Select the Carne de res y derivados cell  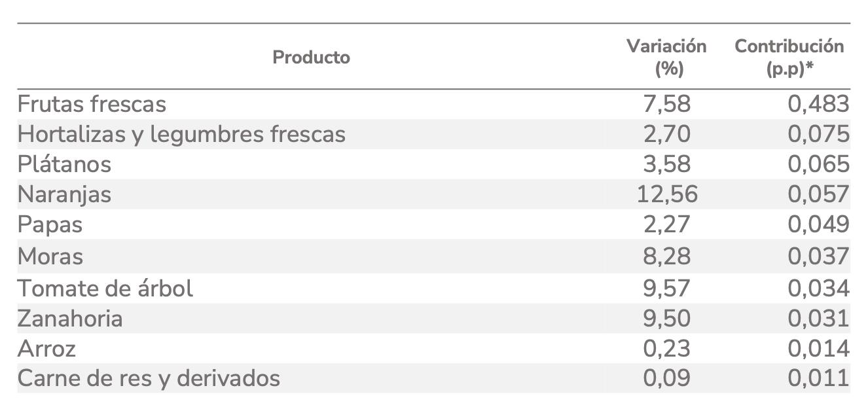coord(149,378)
